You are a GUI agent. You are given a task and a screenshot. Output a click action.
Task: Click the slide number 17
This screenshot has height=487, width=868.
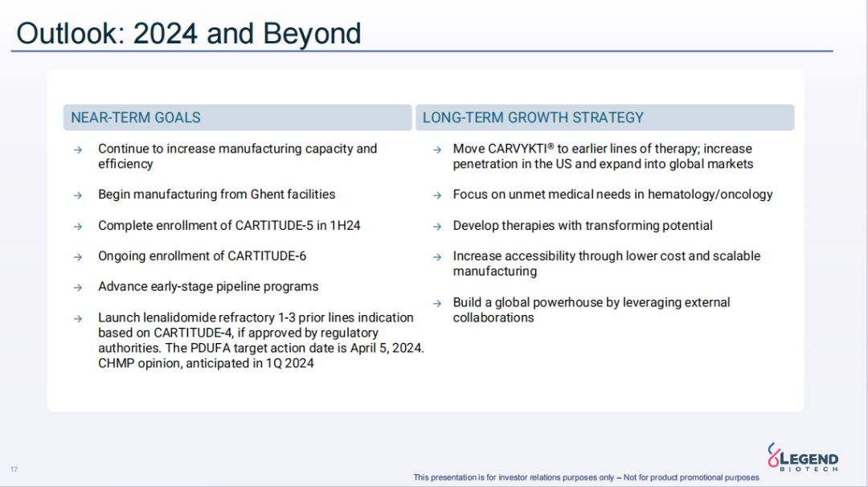pyautogui.click(x=14, y=469)
